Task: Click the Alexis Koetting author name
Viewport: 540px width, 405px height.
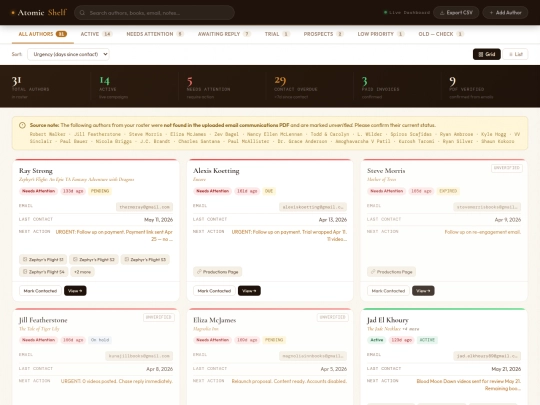Action: tap(216, 170)
